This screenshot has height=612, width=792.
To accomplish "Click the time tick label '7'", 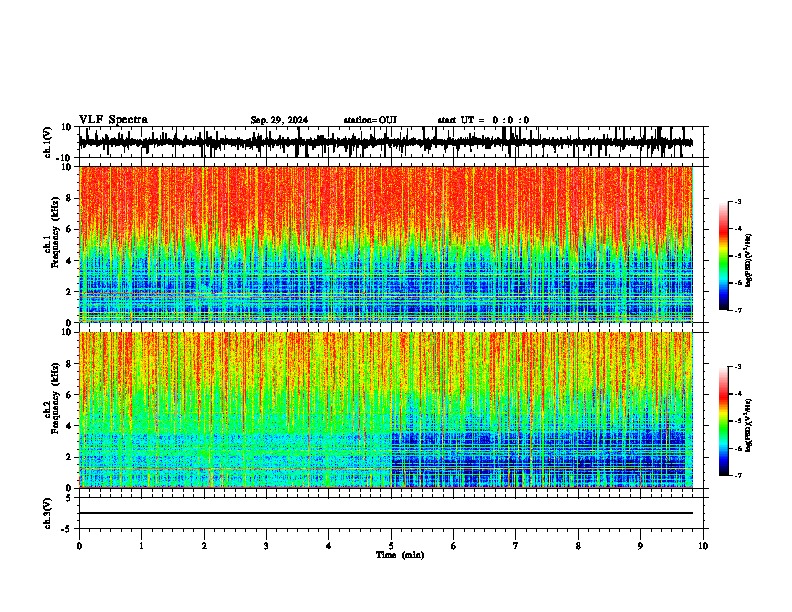I will click(x=516, y=546).
